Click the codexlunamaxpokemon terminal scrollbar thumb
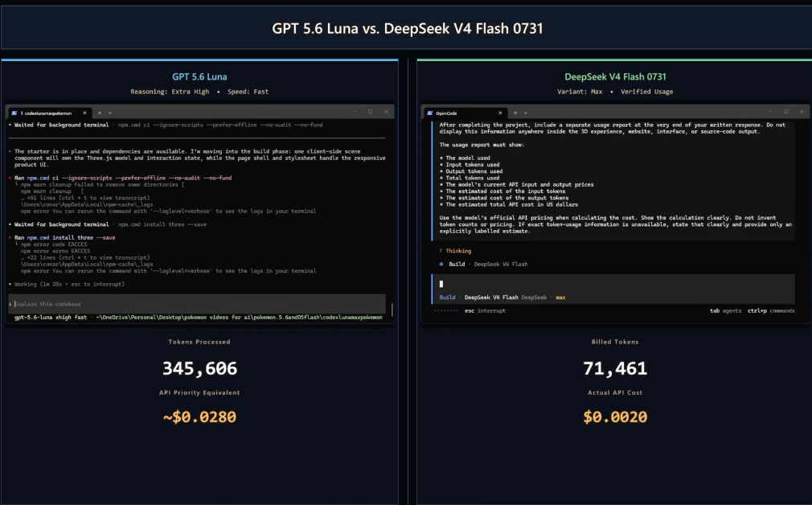The height and width of the screenshot is (505, 812). pyautogui.click(x=392, y=310)
